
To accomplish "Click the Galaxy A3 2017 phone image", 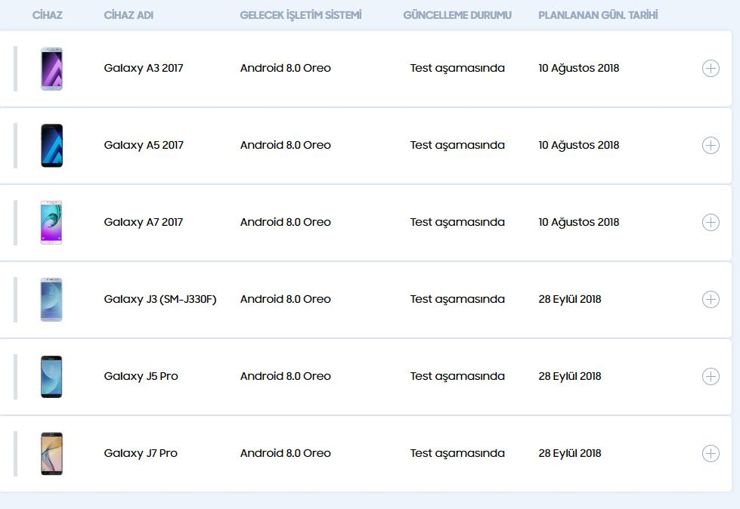I will (52, 69).
